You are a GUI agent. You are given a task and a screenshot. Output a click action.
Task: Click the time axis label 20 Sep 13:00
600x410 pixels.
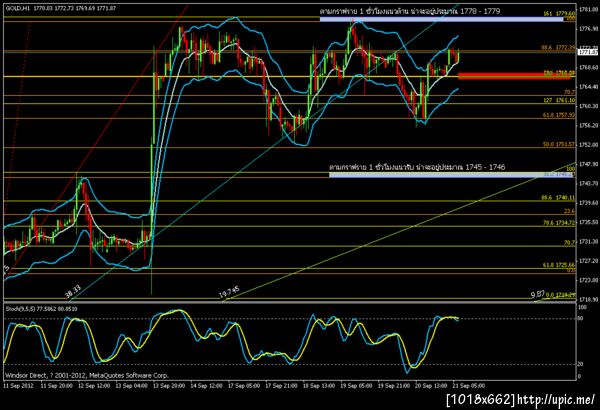pyautogui.click(x=431, y=386)
